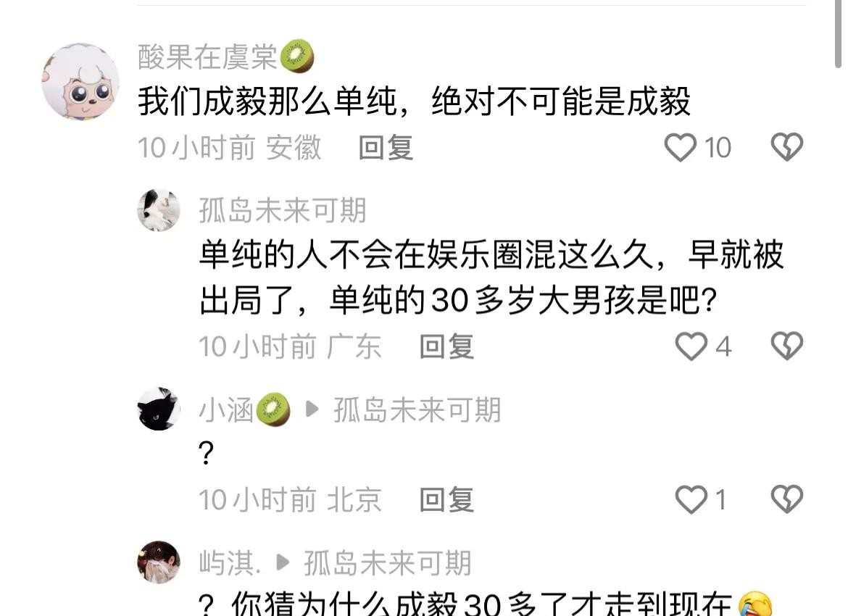Open 酸果在虞棠's sheep avatar

click(80, 82)
